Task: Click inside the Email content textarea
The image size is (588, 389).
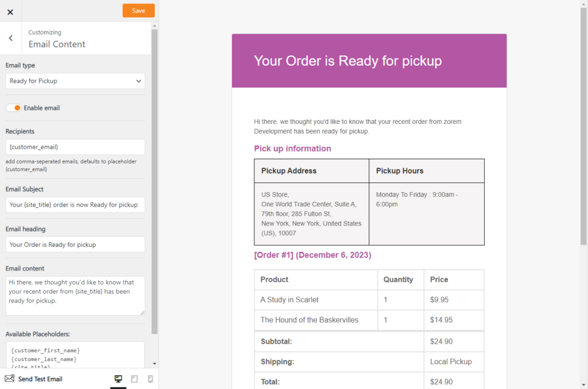Action: 75,295
